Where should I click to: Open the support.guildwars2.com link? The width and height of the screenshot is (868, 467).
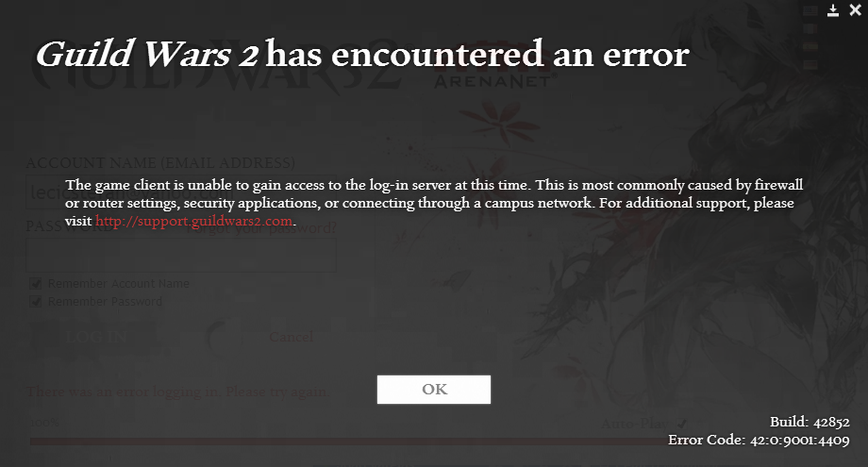(x=193, y=221)
